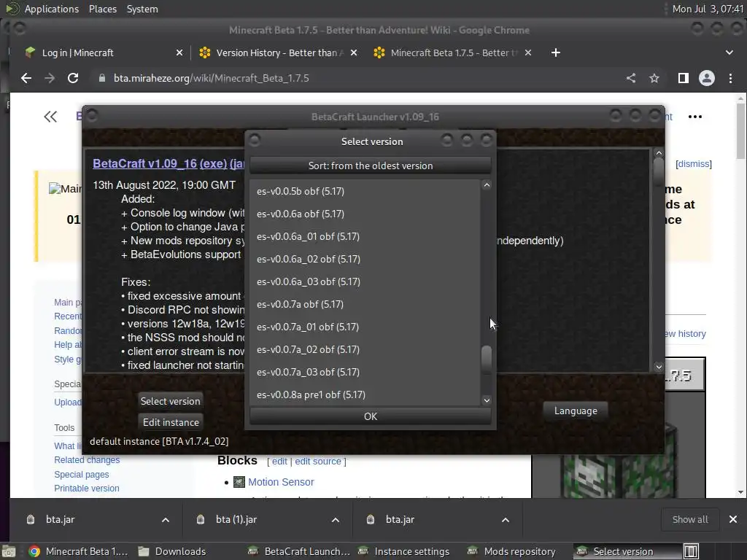This screenshot has width=747, height=560.
Task: Open Printable version sidebar link
Action: pyautogui.click(x=87, y=488)
